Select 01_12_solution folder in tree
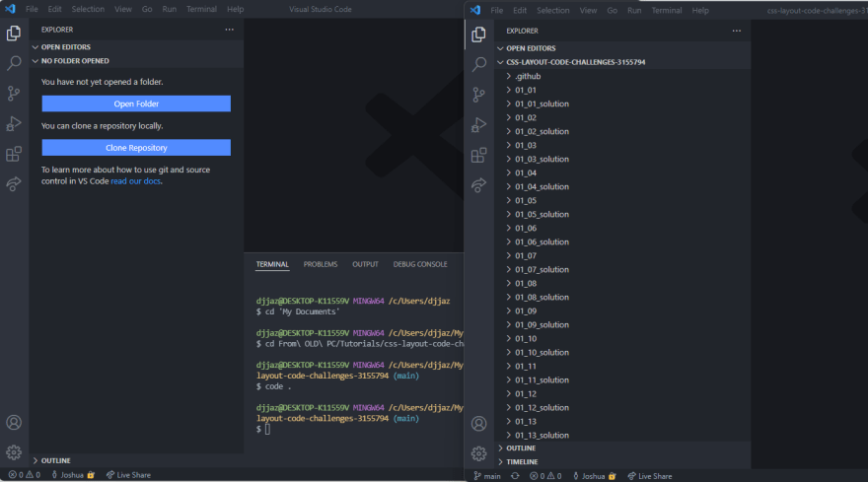 [622, 407]
